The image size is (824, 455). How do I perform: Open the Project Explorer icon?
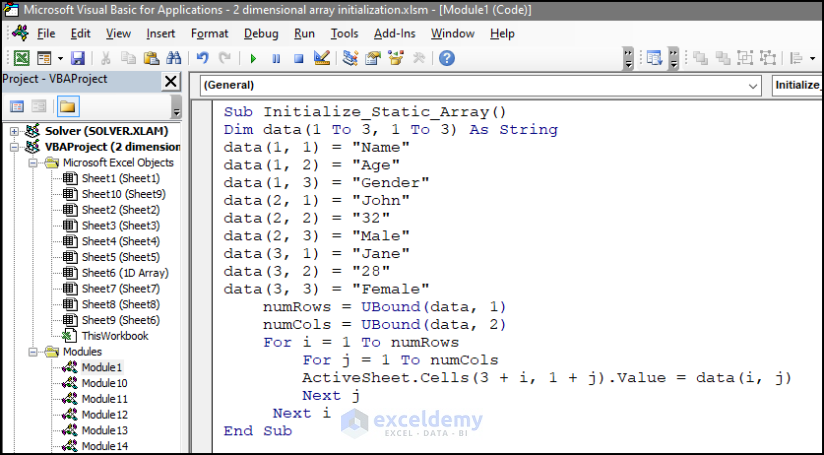(x=350, y=58)
